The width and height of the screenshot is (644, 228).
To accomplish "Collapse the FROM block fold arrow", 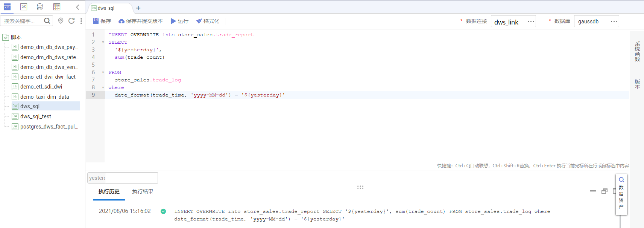I will tap(103, 72).
